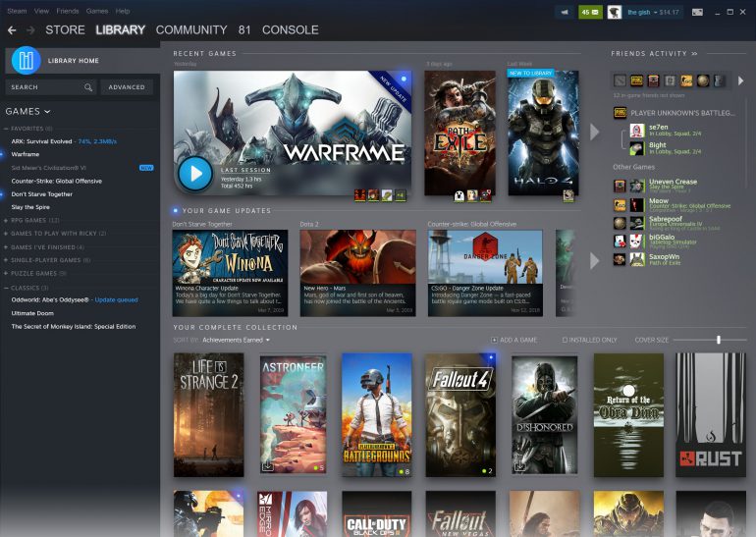Click the Advanced search button

127,87
